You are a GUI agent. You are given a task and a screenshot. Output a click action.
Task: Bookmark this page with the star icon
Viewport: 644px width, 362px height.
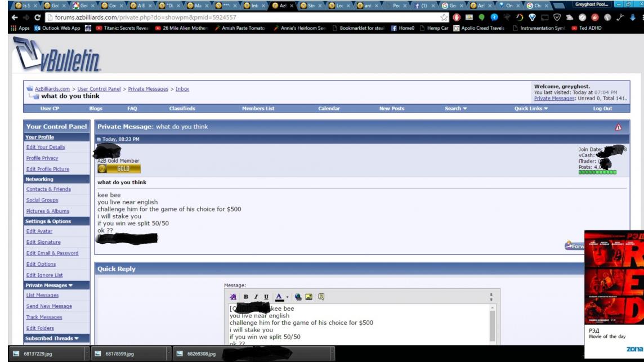444,17
